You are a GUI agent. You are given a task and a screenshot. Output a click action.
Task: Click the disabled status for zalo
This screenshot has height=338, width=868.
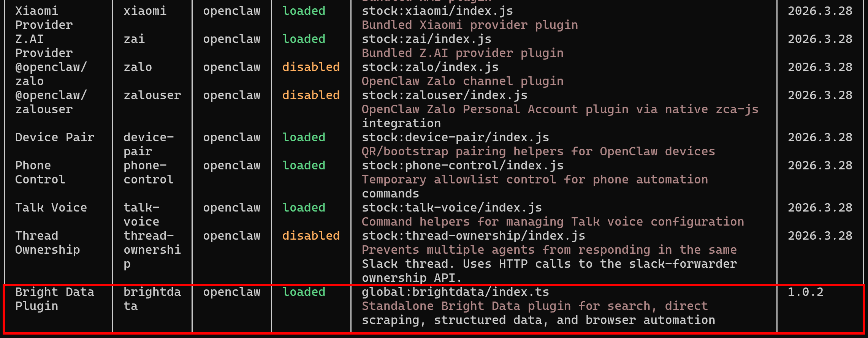[x=311, y=67]
